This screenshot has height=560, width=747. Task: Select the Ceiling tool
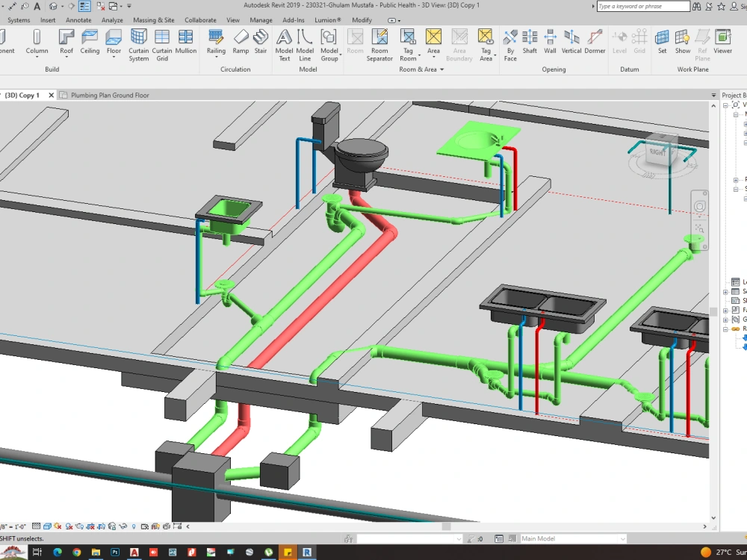[90, 42]
